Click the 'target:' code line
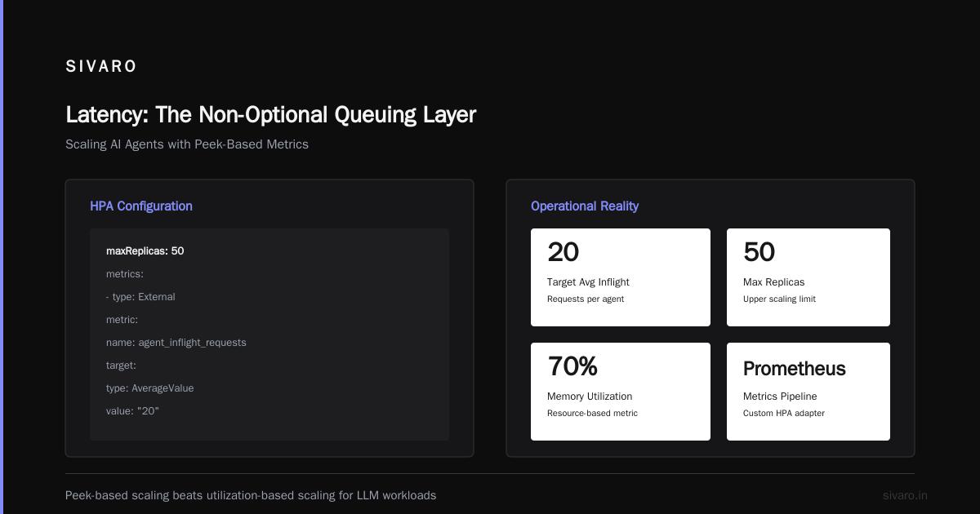 121,365
